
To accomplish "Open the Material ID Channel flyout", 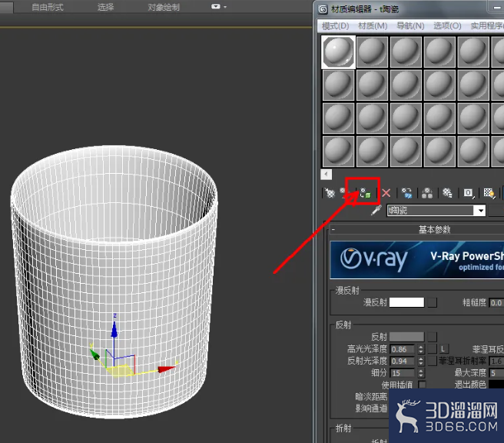I will point(469,193).
